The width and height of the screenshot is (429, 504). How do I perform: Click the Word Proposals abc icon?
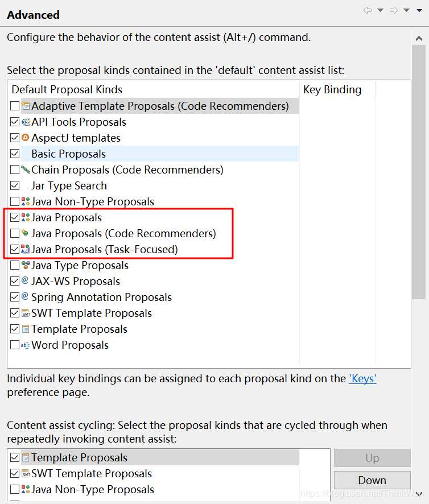[26, 345]
